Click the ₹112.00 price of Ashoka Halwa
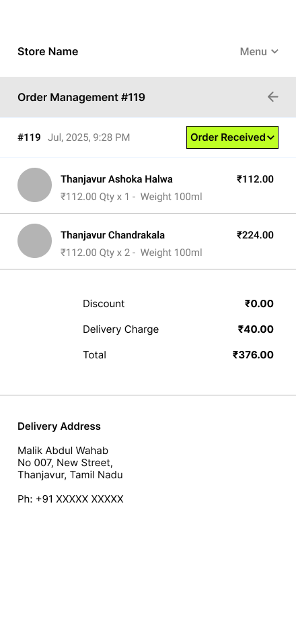The image size is (296, 644). (255, 179)
